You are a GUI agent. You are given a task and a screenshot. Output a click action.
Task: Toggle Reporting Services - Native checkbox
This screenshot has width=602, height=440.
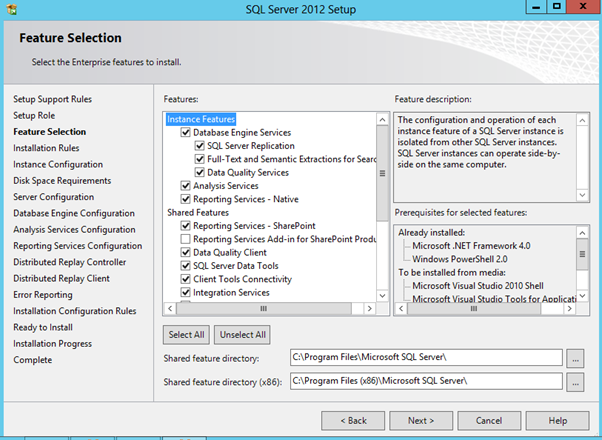(185, 199)
